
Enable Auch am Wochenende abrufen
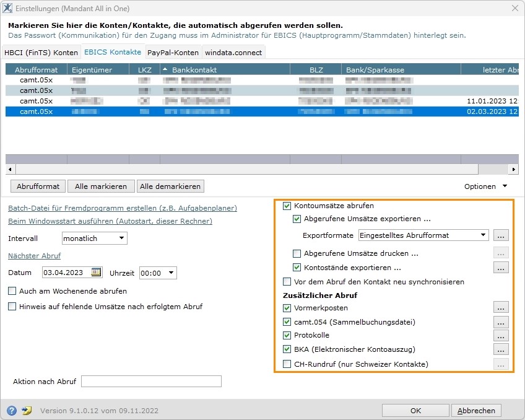click(x=12, y=291)
